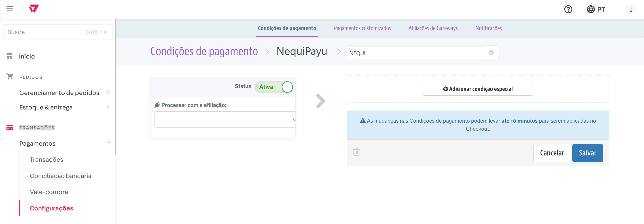Go to Início in sidebar
This screenshot has width=644, height=224.
coord(27,57)
